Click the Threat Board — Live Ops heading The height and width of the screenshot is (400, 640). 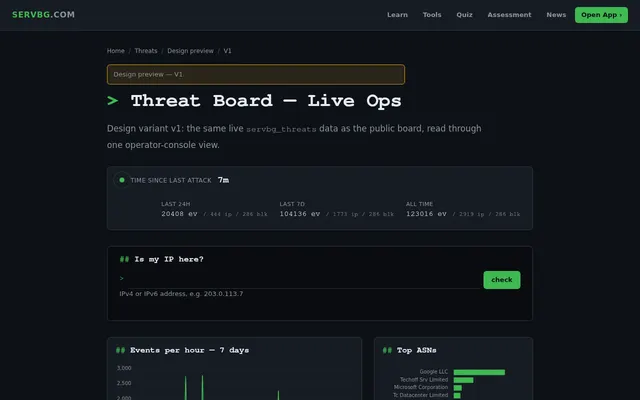266,101
